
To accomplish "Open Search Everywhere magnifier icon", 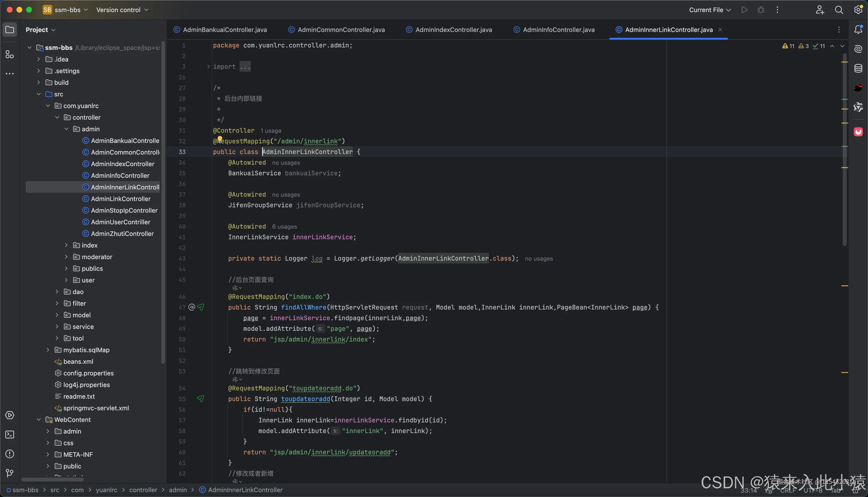I will (x=839, y=10).
